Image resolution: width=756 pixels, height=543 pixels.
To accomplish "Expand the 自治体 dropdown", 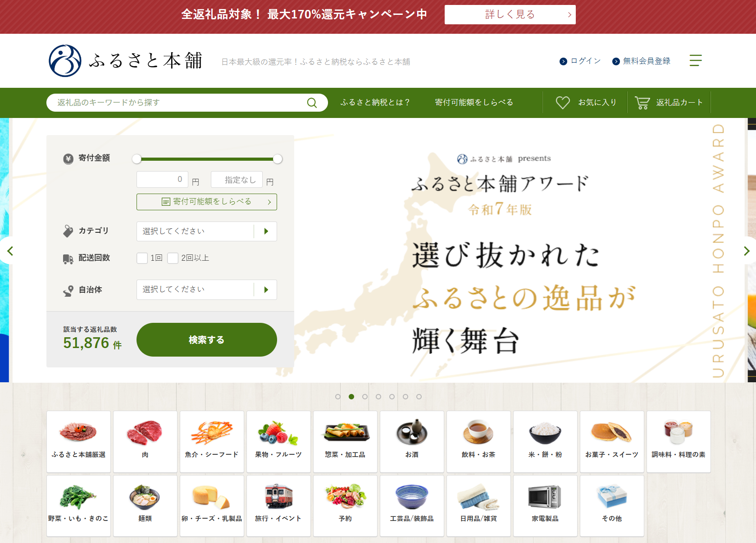I will [x=207, y=290].
